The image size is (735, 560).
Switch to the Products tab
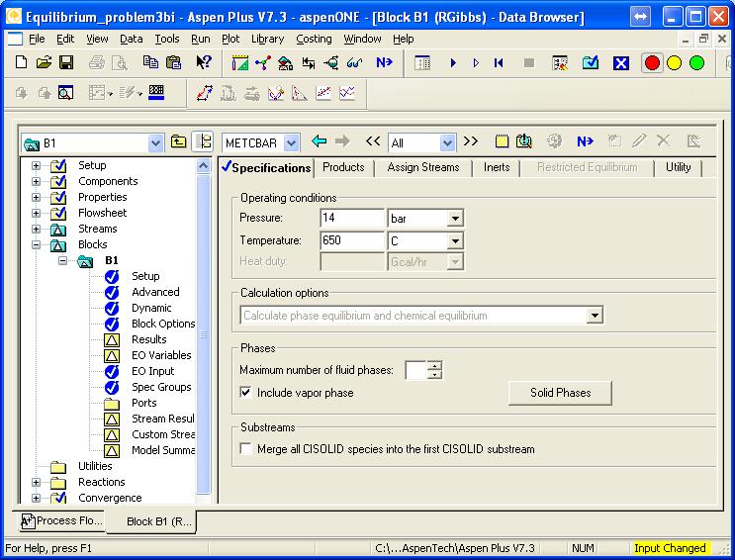[343, 167]
